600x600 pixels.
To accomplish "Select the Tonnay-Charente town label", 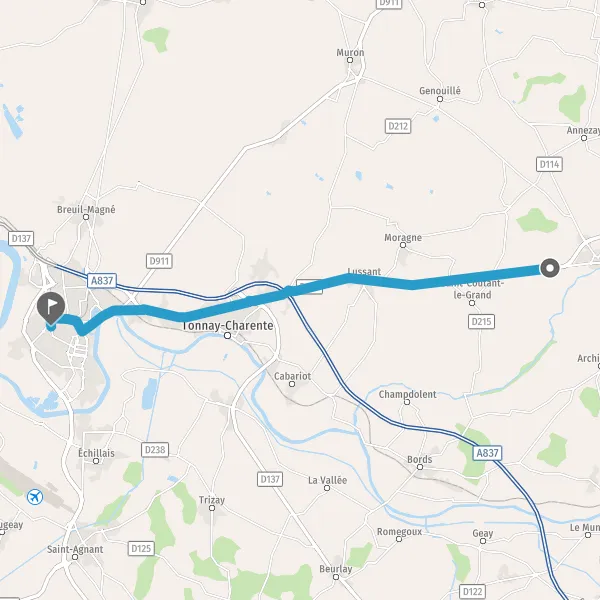I will [x=227, y=326].
